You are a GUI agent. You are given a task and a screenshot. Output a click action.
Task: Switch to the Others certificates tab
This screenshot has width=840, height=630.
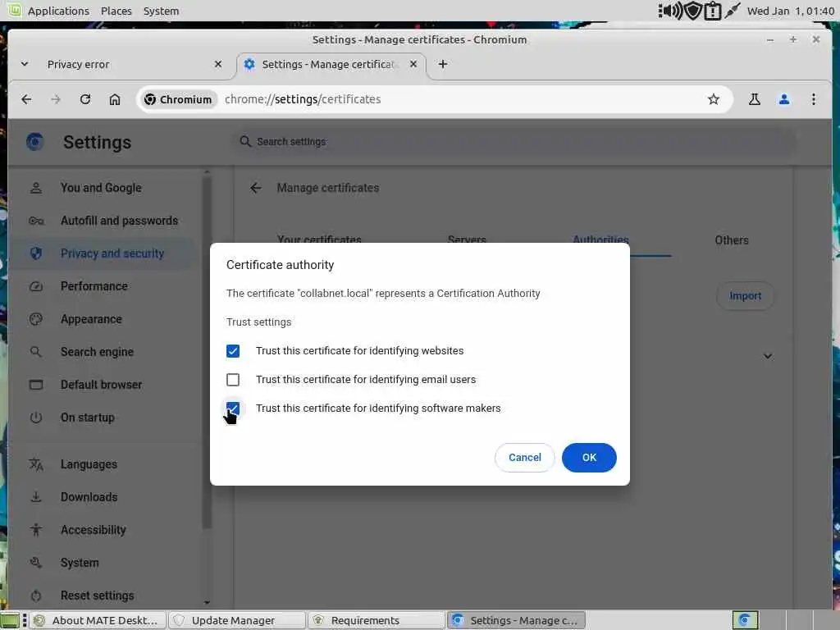pyautogui.click(x=731, y=240)
